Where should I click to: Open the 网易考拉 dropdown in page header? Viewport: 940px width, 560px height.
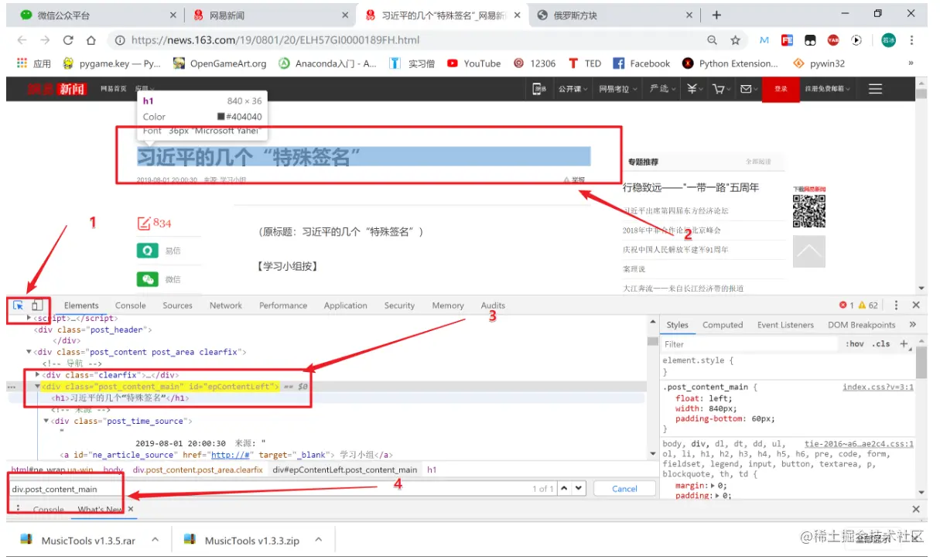(x=618, y=89)
